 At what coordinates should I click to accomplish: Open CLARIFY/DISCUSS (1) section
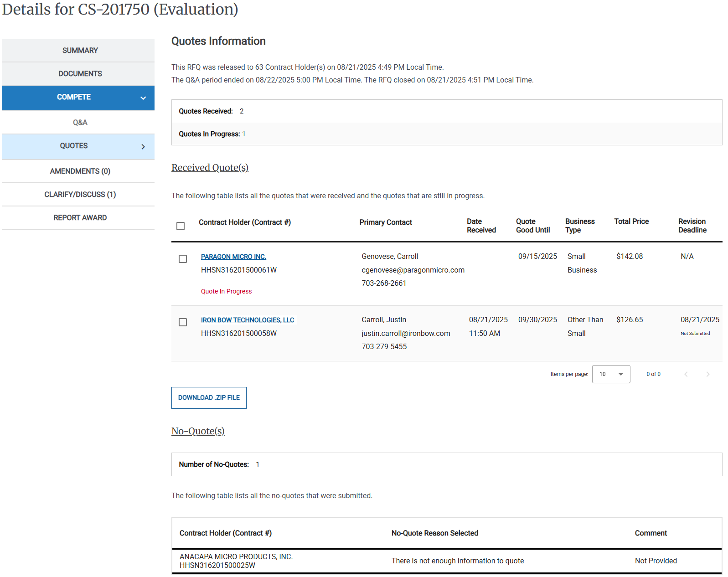click(80, 195)
